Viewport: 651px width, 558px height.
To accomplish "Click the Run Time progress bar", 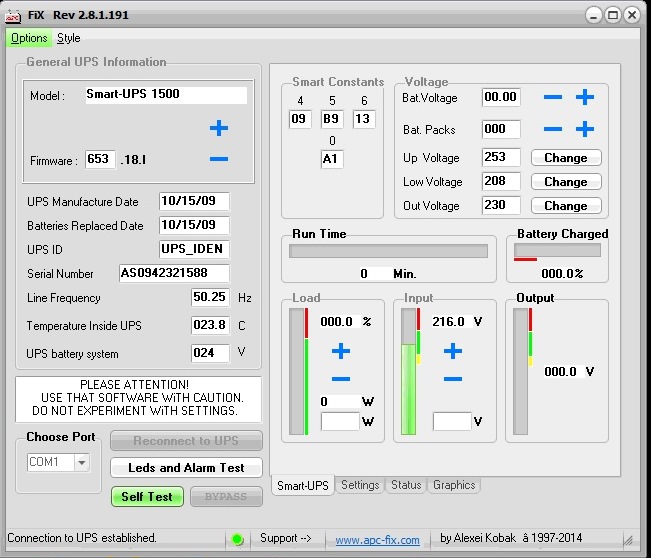I will coord(389,251).
